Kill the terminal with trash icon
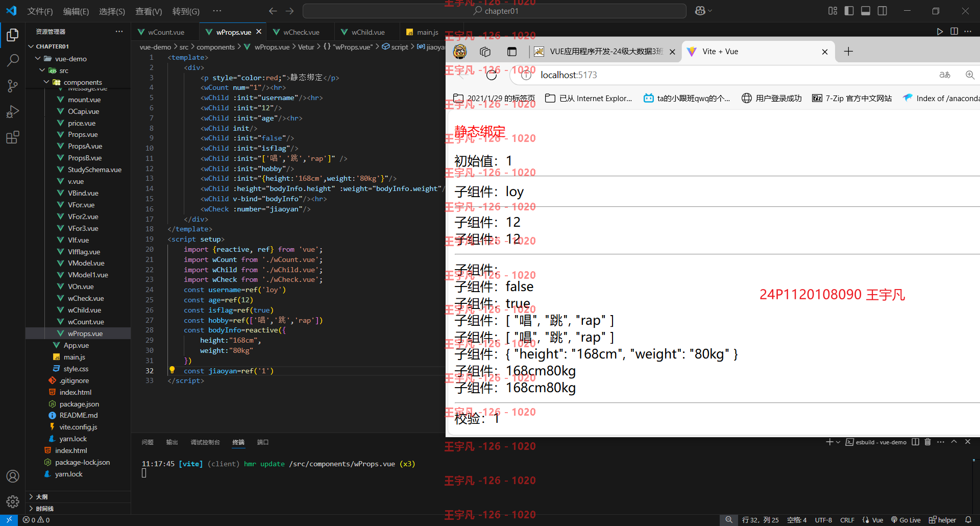Screen dimensions: 980x526 tap(927, 442)
